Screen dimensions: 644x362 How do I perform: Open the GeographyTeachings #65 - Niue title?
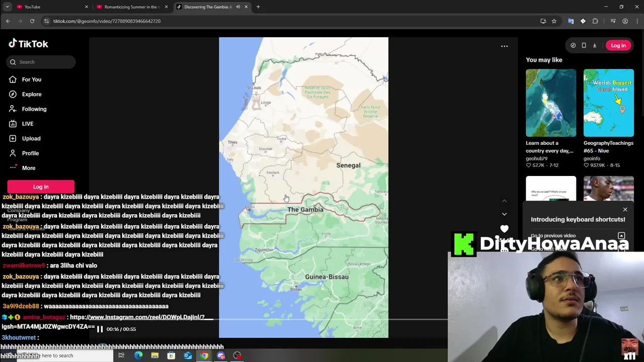608,147
